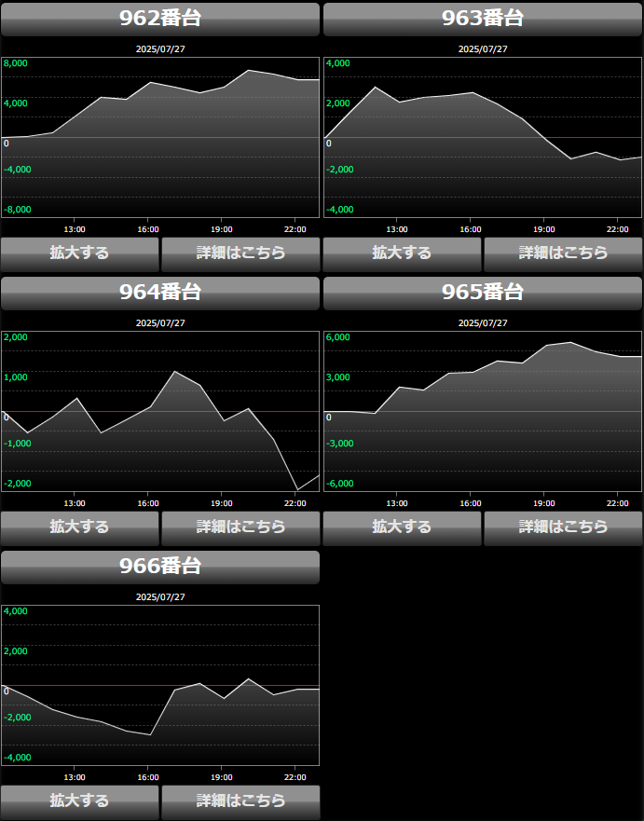This screenshot has width=644, height=821.
Task: Click the 3,000 axis label in 965 graph
Action: tap(338, 377)
